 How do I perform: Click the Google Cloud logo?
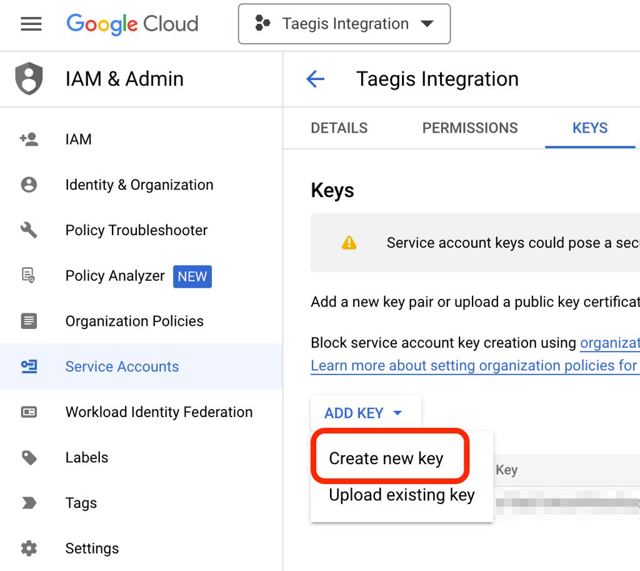(132, 24)
